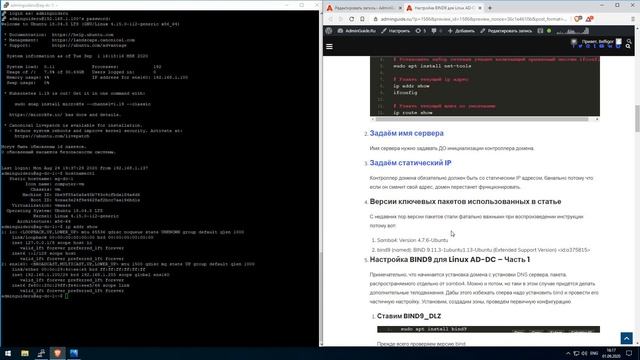Open the network tray icon
The width and height of the screenshot is (640, 360).
576,353
